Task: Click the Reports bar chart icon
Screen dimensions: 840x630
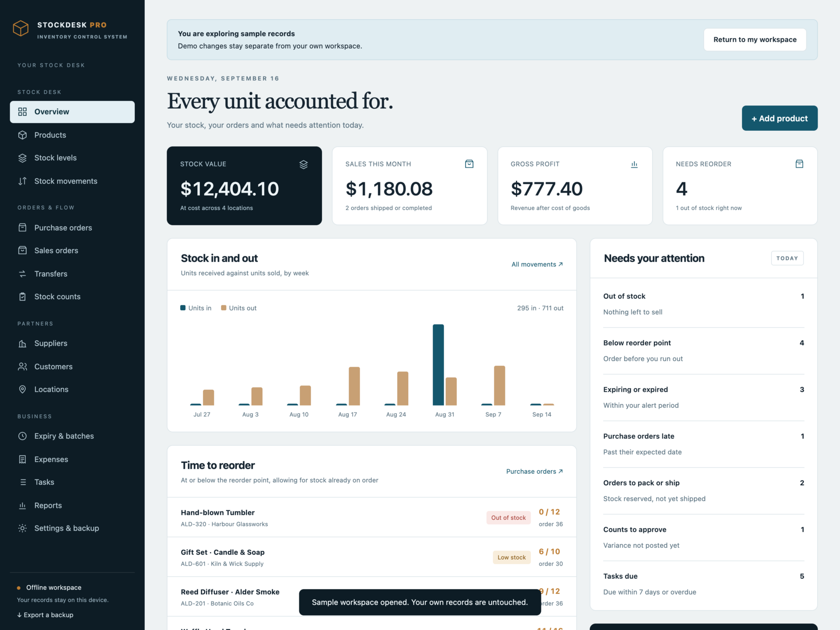Action: (x=22, y=505)
